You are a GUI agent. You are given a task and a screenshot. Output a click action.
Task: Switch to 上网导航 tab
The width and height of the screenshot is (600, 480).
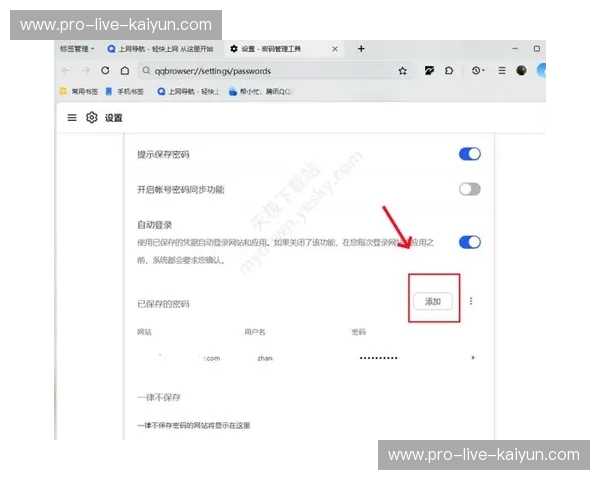(x=161, y=49)
